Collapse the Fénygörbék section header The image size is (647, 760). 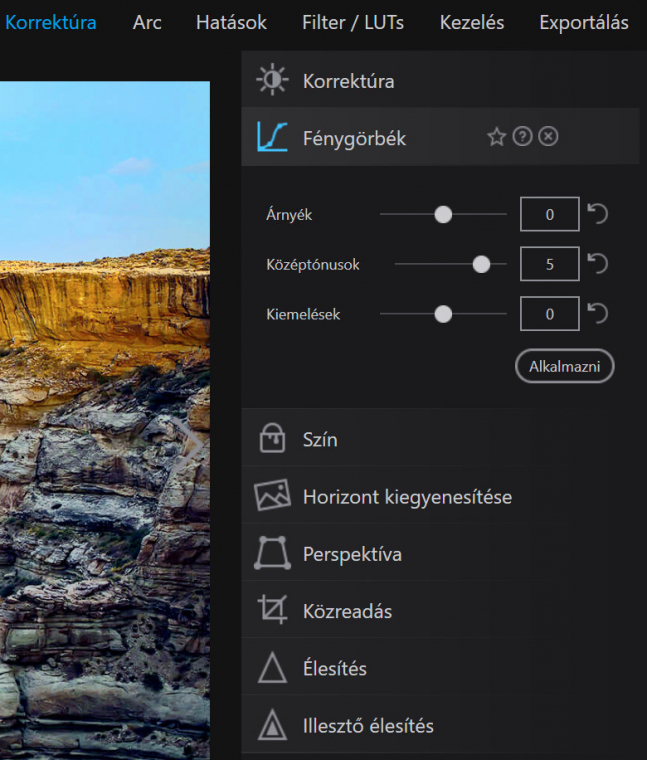(441, 137)
